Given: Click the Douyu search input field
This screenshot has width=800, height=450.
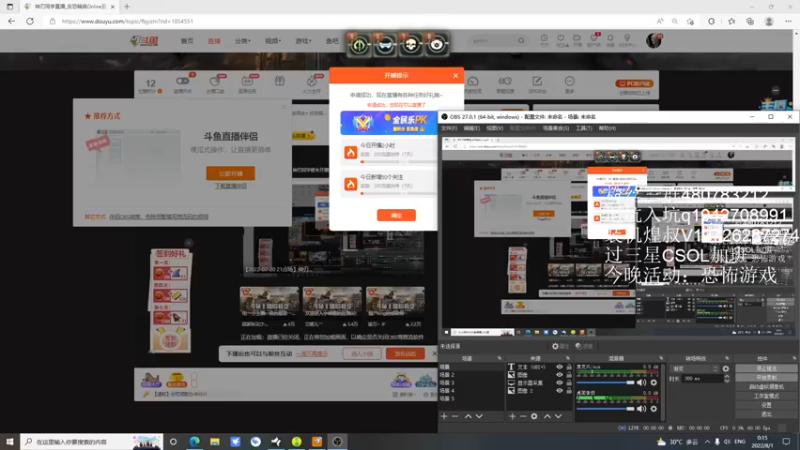Looking at the screenshot, I should [x=493, y=41].
